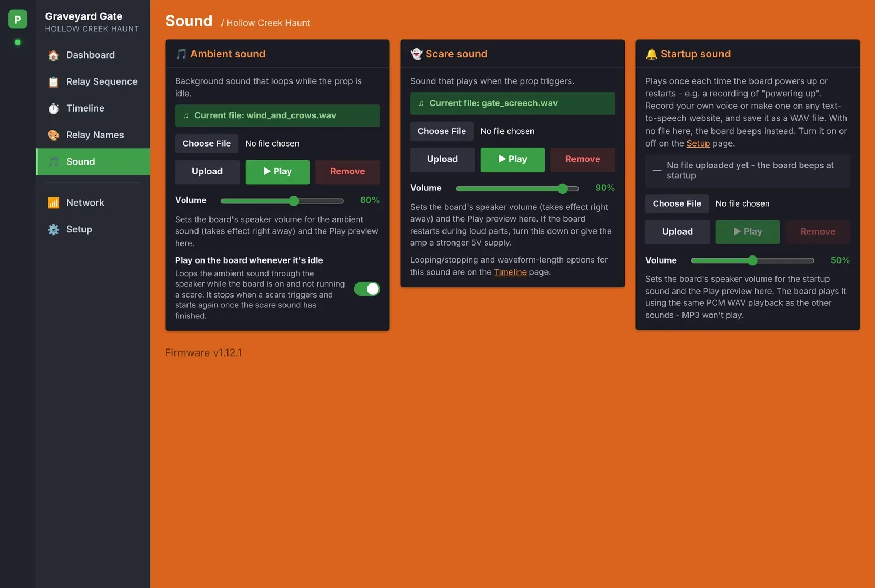The image size is (875, 588).
Task: Open the Network page
Action: (93, 203)
